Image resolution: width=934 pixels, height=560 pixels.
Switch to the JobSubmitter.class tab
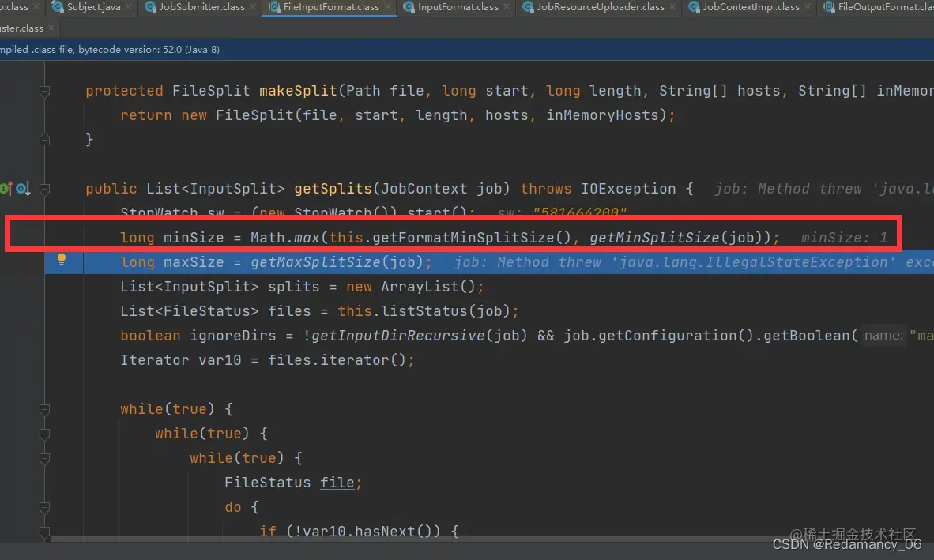pyautogui.click(x=201, y=7)
